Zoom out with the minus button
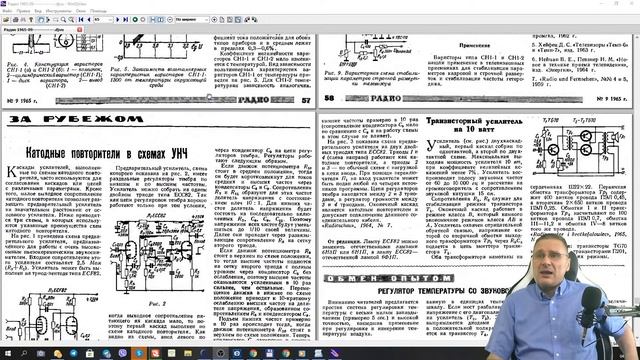Screen dimensions: 640x360 (x=170, y=20)
